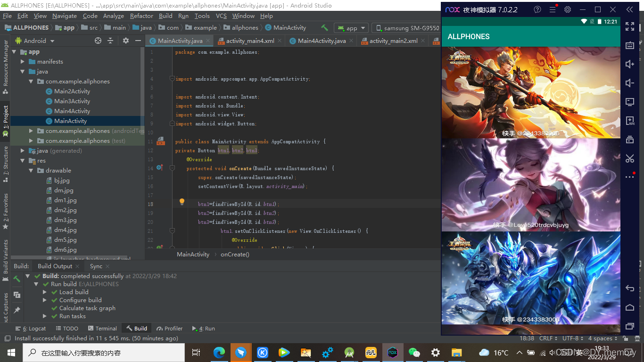Collapse the java folder
Image resolution: width=644 pixels, height=362 pixels.
pyautogui.click(x=23, y=72)
